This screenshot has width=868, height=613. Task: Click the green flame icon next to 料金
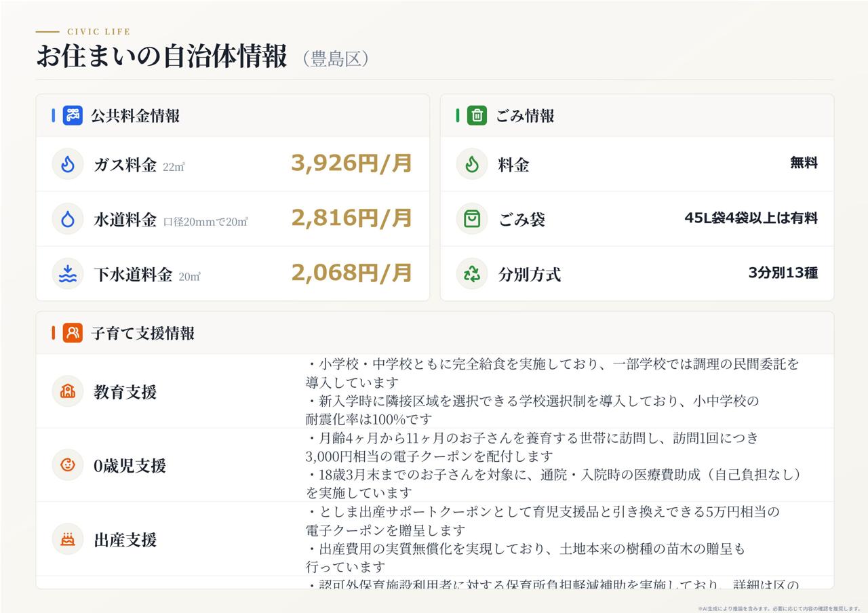(x=472, y=164)
